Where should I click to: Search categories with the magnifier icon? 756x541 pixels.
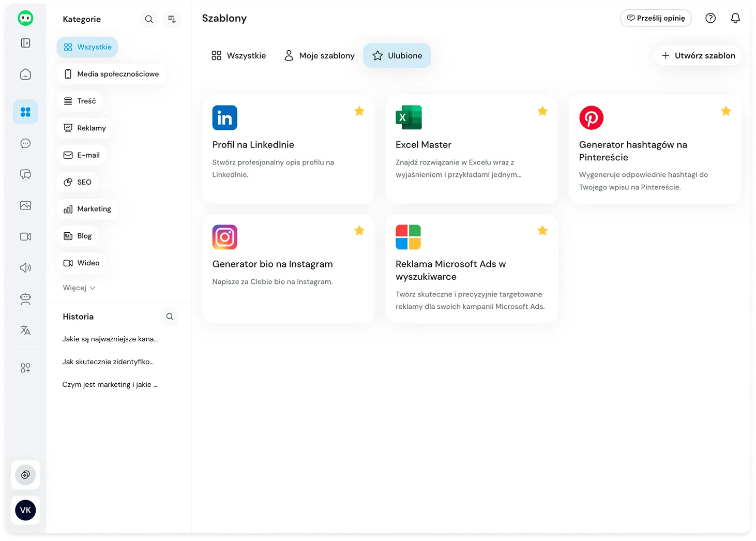tap(149, 19)
